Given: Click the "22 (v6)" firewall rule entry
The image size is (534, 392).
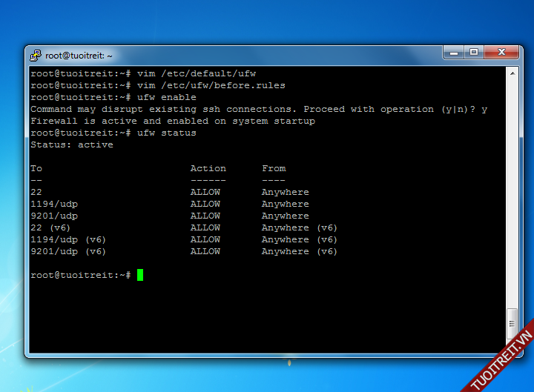Looking at the screenshot, I should [50, 227].
